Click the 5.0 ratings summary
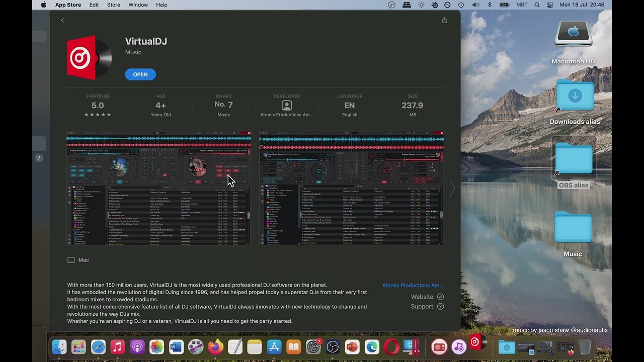Screen dimensions: 644x362 point(98,106)
